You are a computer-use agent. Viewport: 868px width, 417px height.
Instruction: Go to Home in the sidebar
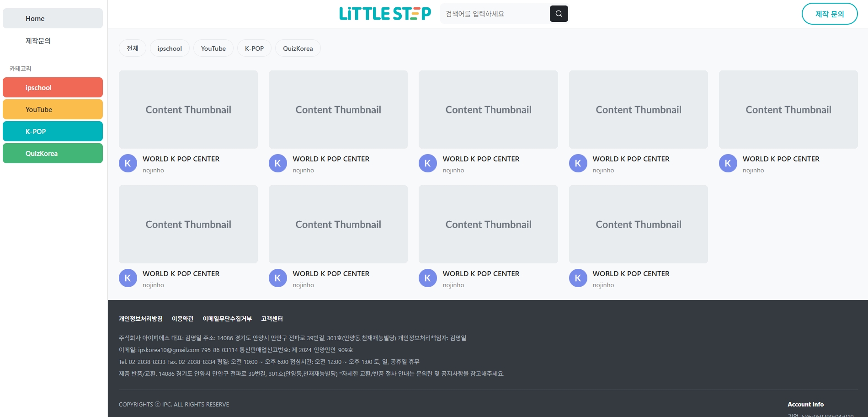(x=53, y=19)
